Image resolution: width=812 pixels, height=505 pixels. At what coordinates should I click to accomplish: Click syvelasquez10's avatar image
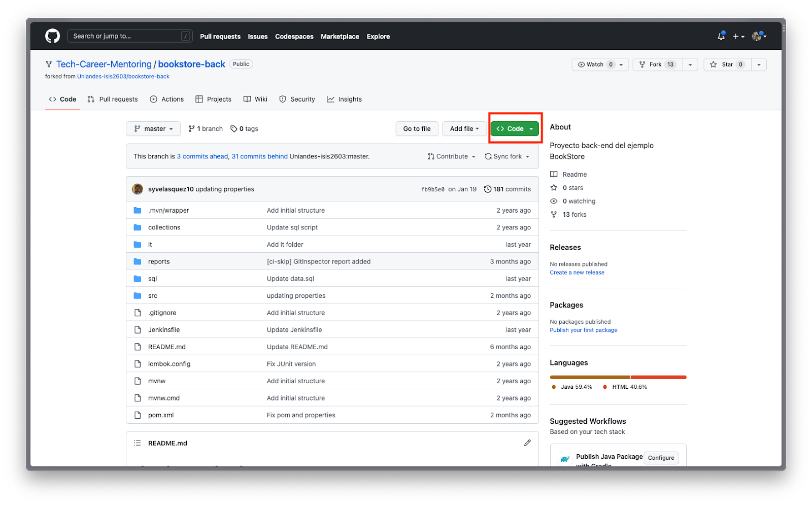pos(138,189)
